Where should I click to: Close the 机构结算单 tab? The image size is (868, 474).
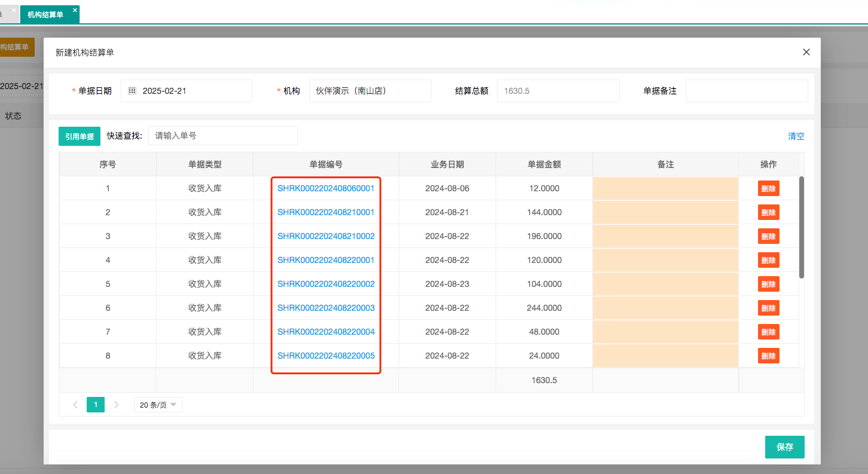(75, 10)
